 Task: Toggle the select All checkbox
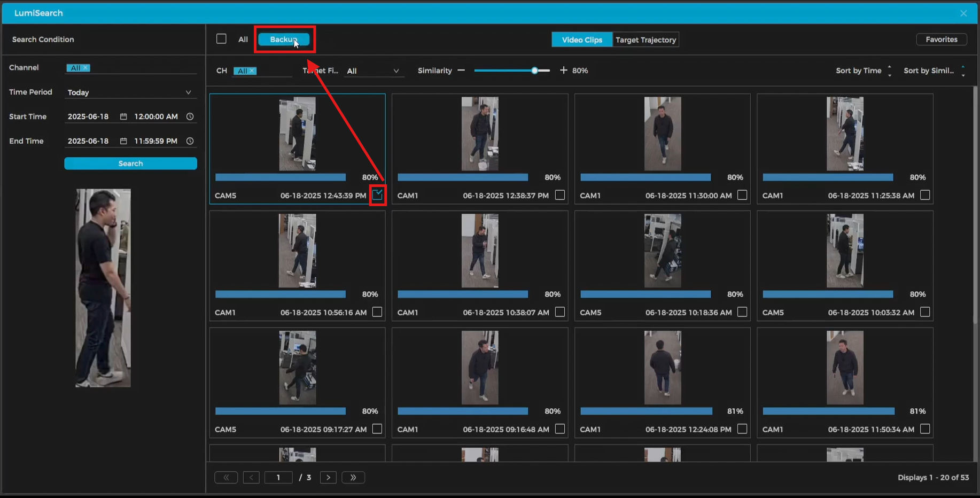[x=221, y=39]
